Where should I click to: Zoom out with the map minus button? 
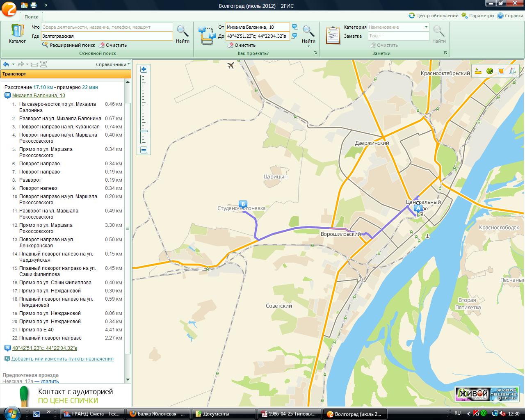pos(144,150)
